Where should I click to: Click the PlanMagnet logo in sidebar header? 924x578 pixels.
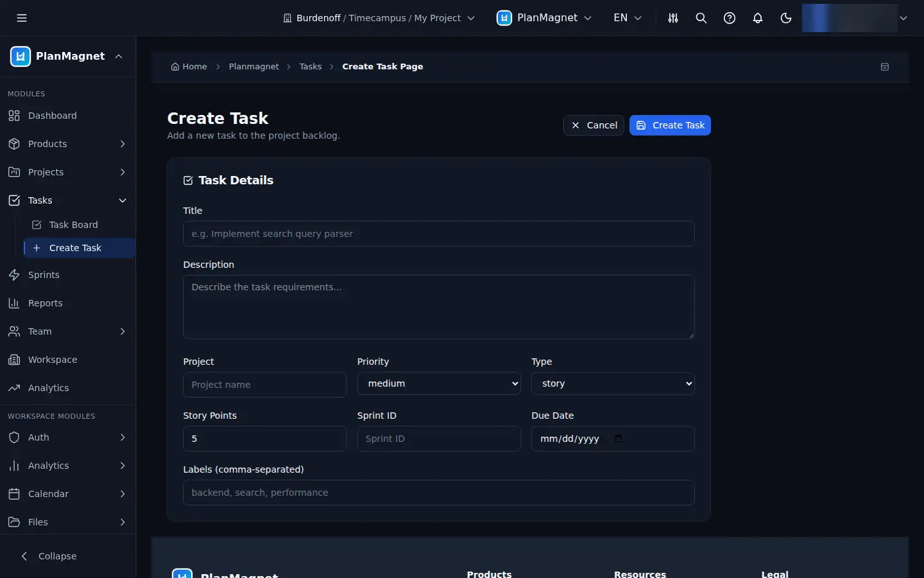tap(21, 57)
